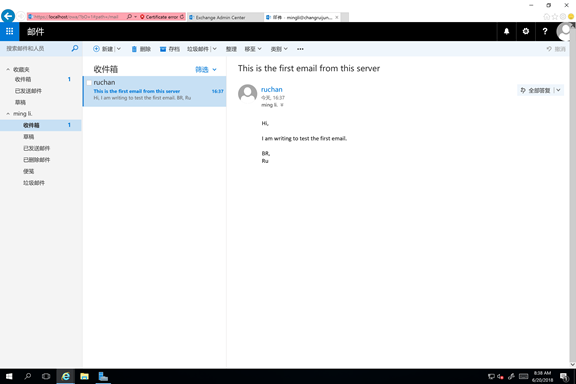
Task: Expand the recipient list arrow beside ming li
Action: (x=282, y=105)
